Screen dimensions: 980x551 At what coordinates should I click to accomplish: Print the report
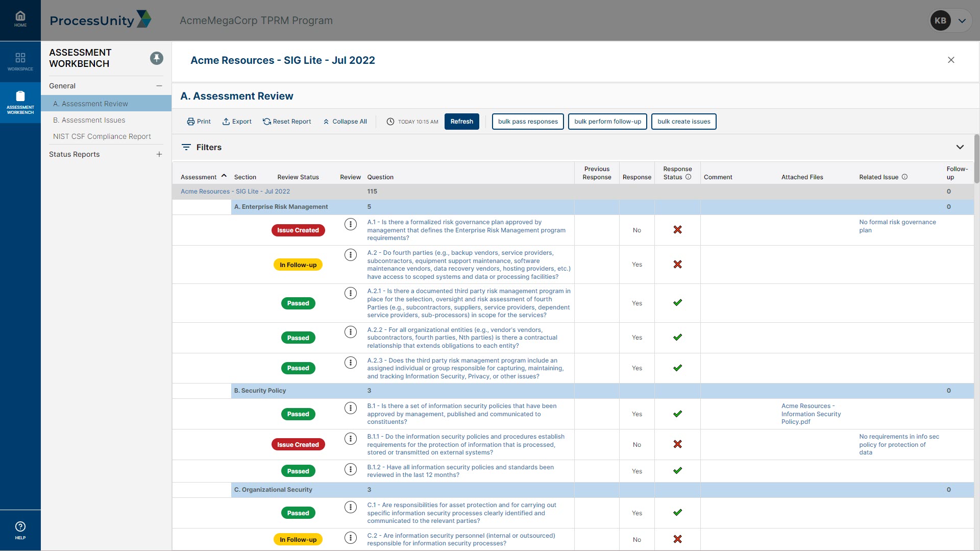(199, 122)
